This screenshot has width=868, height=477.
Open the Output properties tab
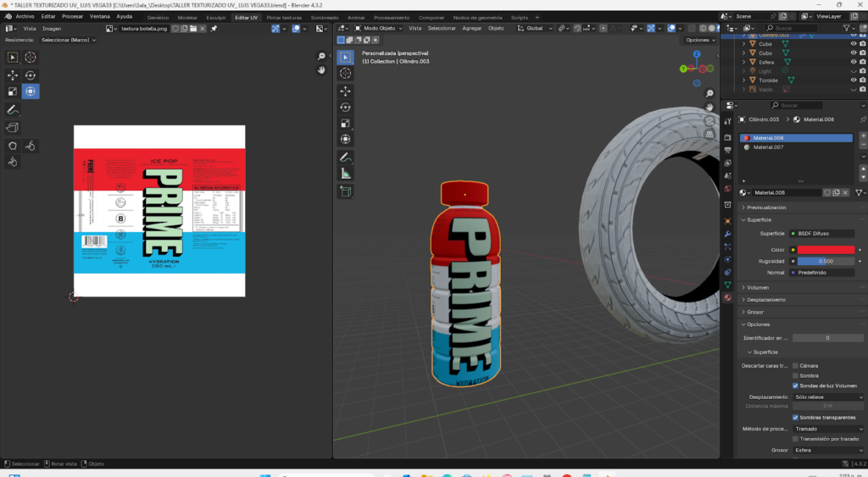[727, 150]
